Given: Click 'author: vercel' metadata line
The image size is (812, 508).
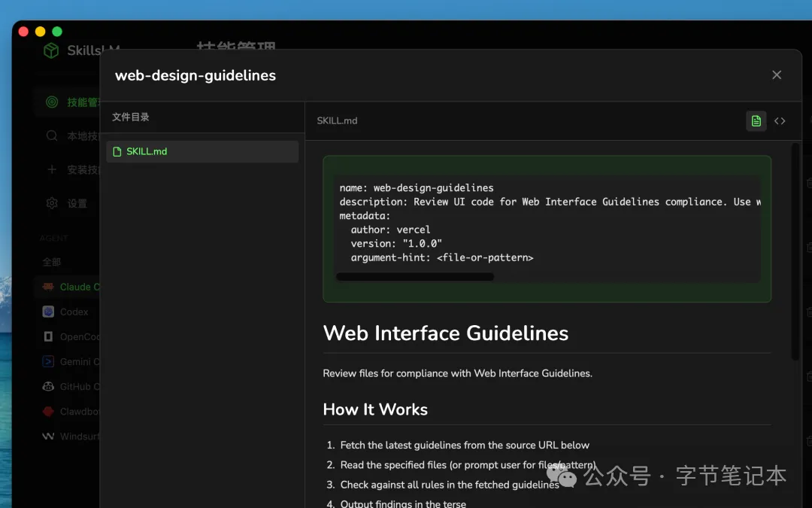Looking at the screenshot, I should point(390,230).
